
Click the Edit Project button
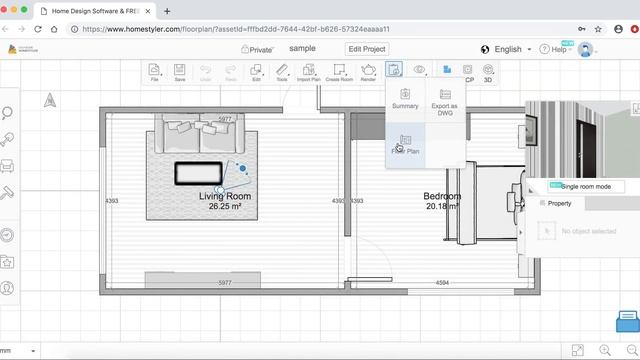pyautogui.click(x=367, y=49)
